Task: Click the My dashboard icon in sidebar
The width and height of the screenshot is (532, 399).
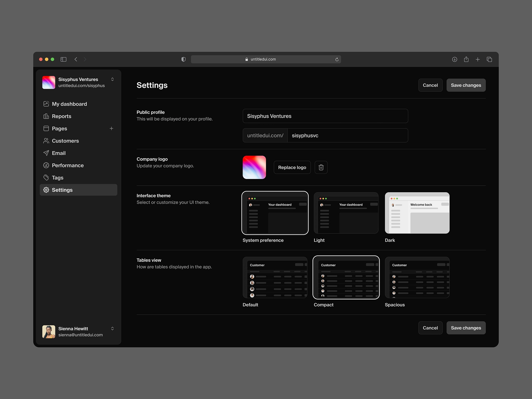Action: pos(46,104)
